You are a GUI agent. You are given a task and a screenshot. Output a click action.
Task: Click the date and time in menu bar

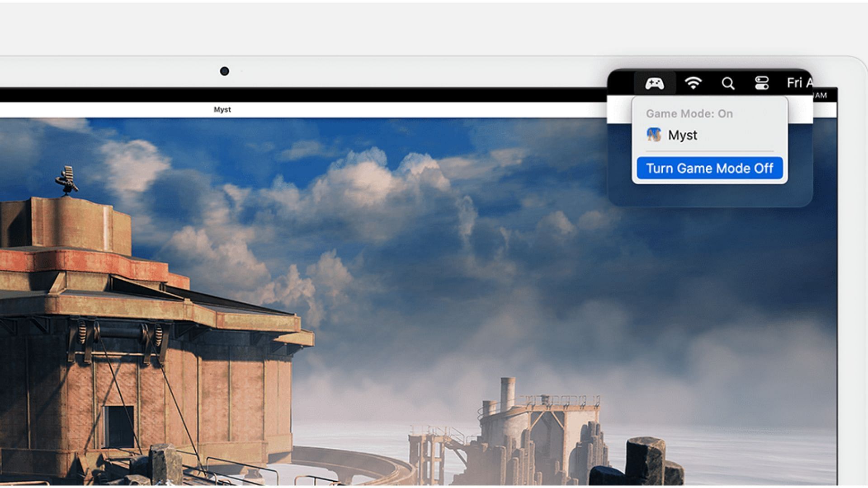pos(799,83)
